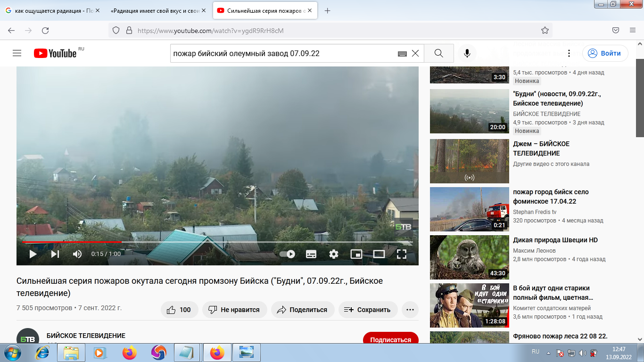This screenshot has height=362, width=644.
Task: Switch to theater mode view
Action: [379, 254]
